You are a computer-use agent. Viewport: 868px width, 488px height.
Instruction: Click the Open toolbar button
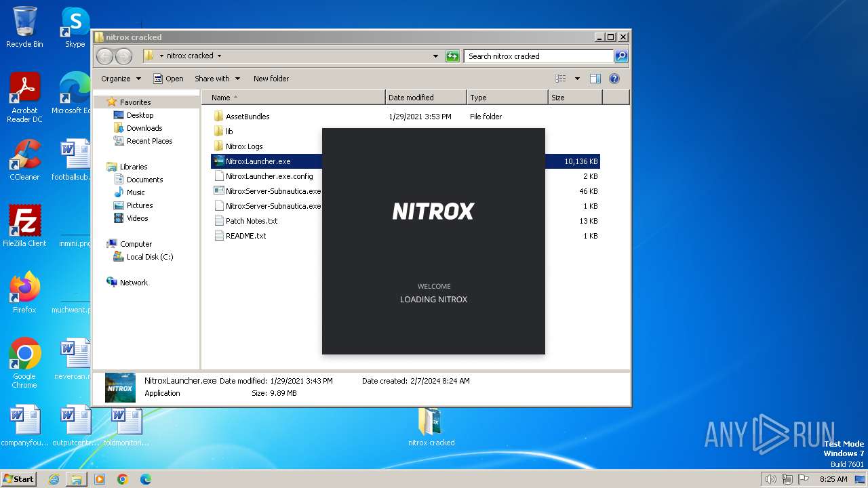pyautogui.click(x=168, y=79)
